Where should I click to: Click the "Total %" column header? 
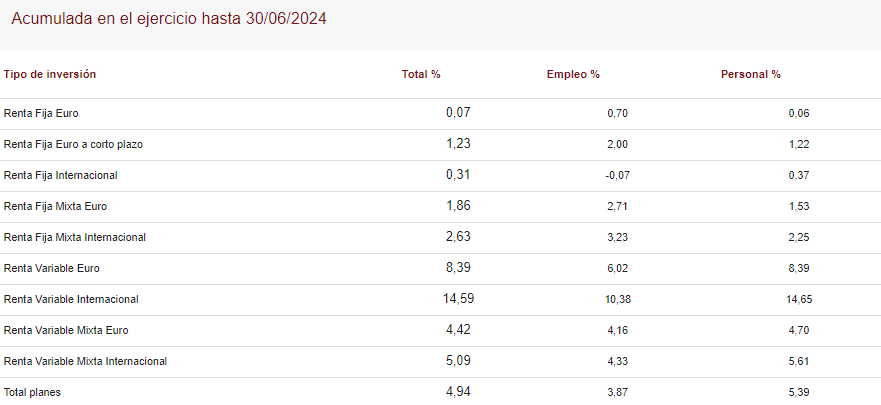(x=421, y=75)
